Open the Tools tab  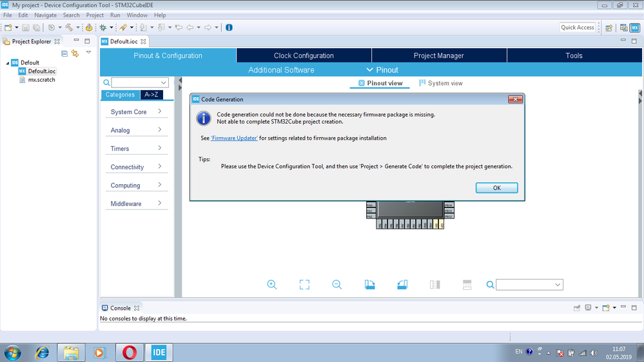pos(574,55)
